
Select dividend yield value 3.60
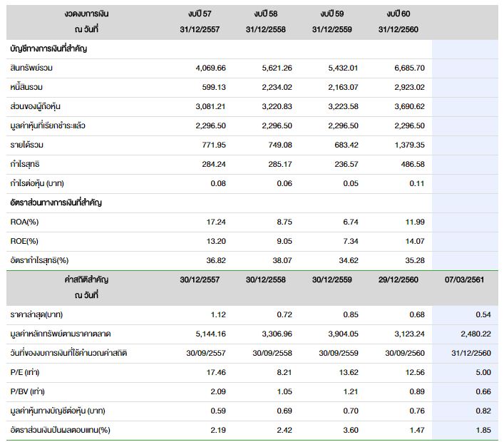click(348, 430)
